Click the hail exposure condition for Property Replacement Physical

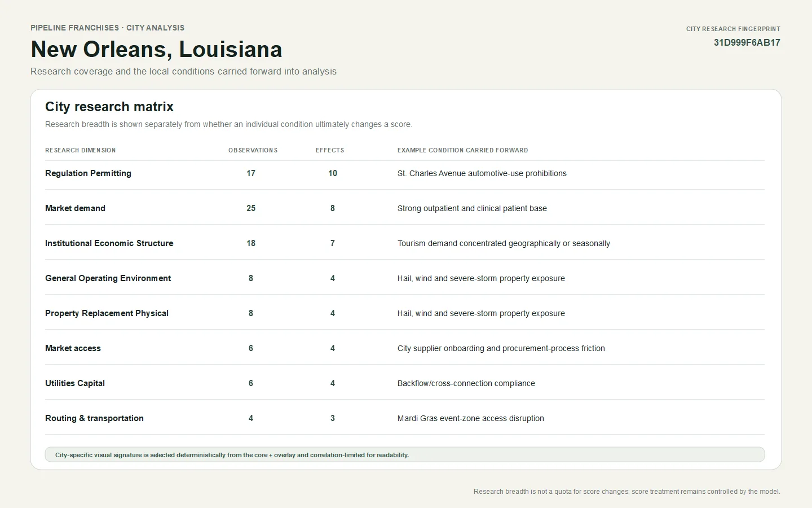pyautogui.click(x=481, y=313)
